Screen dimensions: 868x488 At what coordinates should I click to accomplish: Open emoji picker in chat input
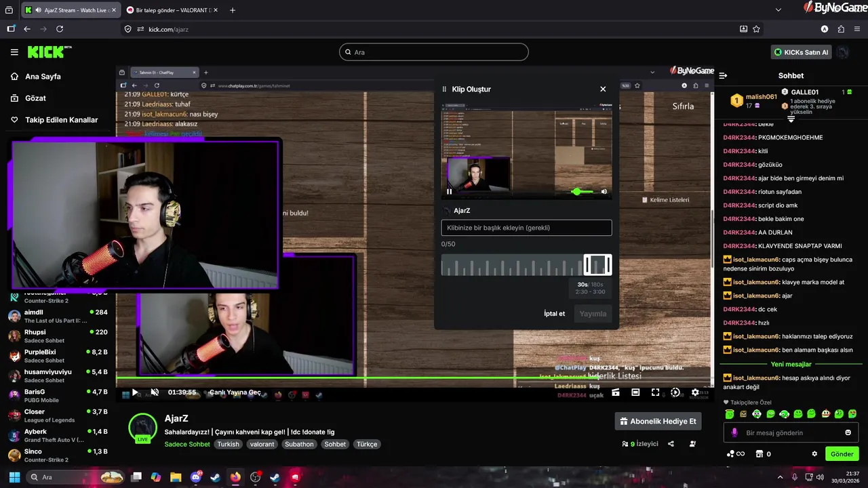(848, 432)
